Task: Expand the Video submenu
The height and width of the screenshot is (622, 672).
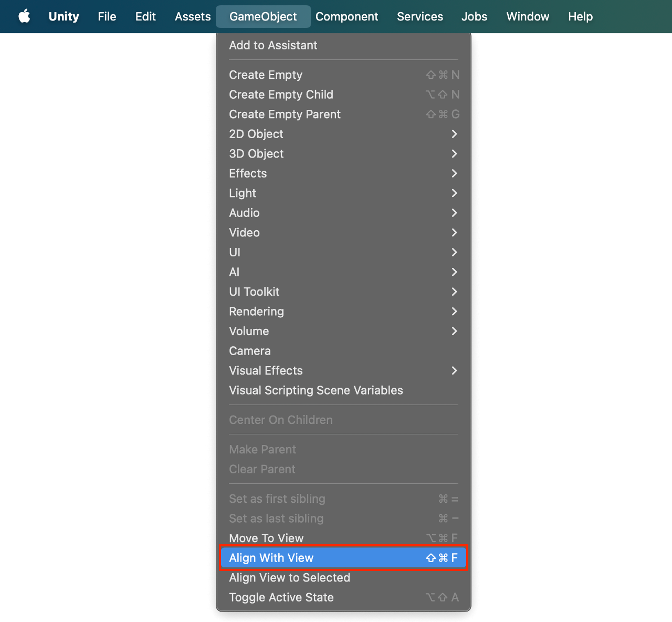Action: pyautogui.click(x=343, y=232)
